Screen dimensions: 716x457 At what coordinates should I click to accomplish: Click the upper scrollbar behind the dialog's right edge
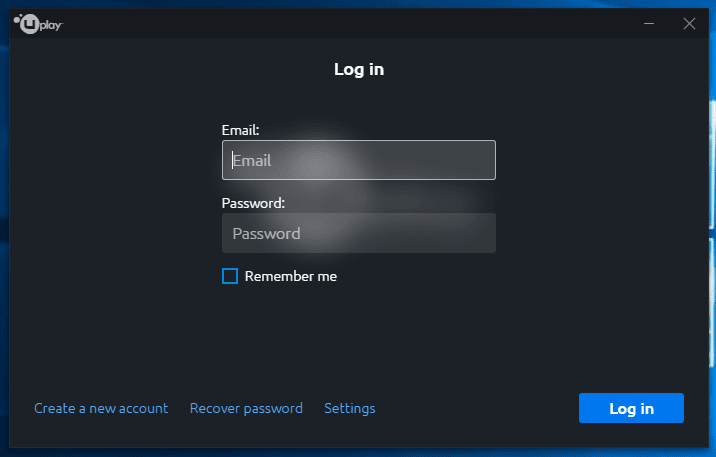[712, 164]
